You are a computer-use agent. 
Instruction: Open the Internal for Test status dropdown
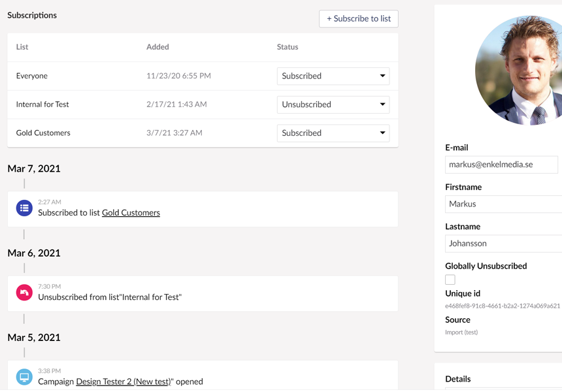coord(333,105)
